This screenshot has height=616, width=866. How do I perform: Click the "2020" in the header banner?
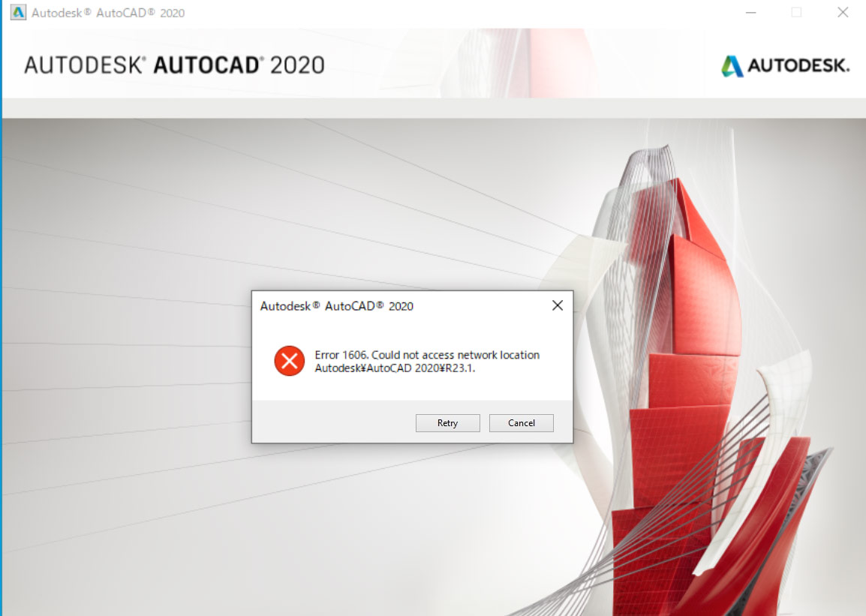(x=297, y=65)
